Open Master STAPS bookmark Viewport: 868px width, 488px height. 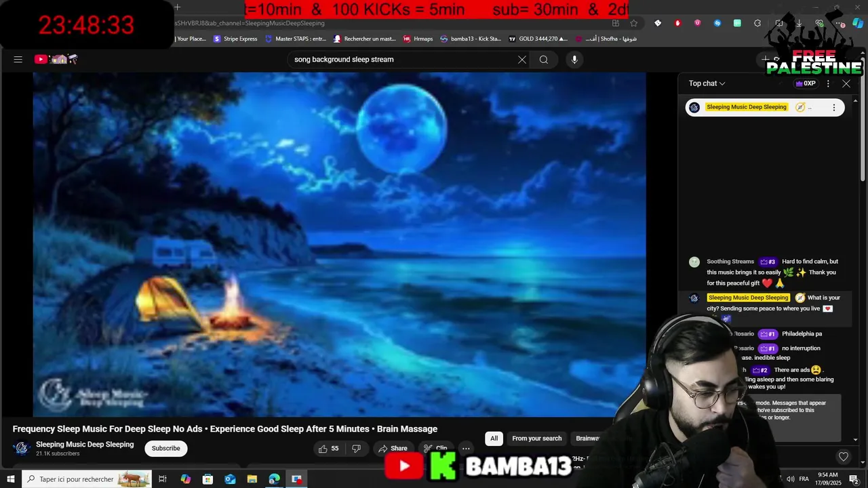[x=296, y=39]
